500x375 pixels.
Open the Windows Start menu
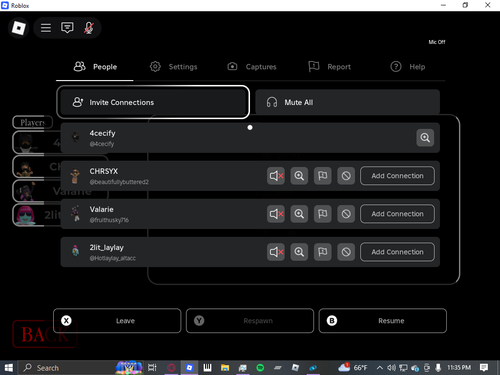pos(9,368)
